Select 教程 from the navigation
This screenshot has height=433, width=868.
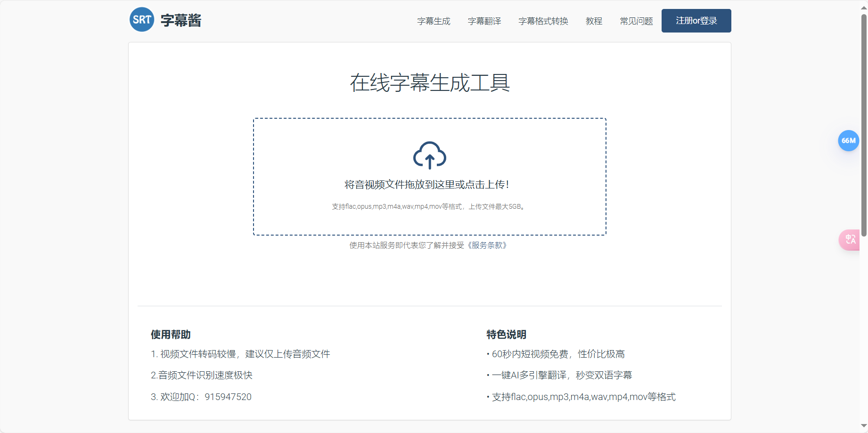(x=594, y=21)
